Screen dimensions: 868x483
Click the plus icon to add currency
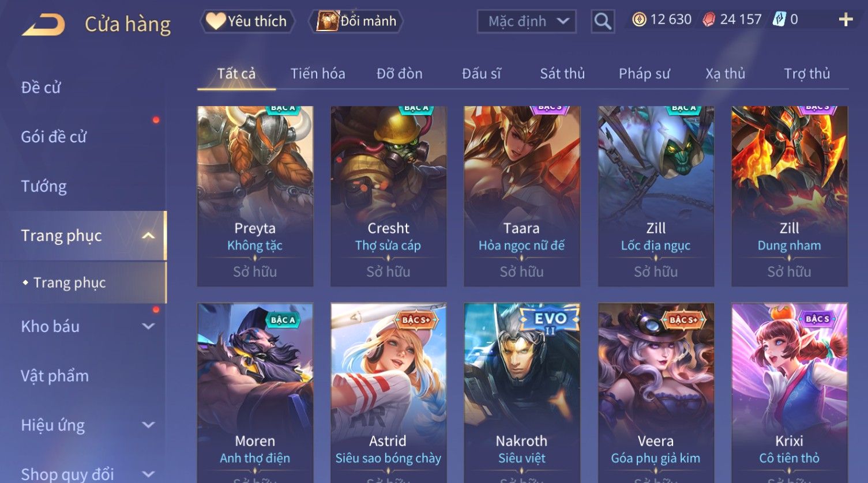[x=846, y=20]
